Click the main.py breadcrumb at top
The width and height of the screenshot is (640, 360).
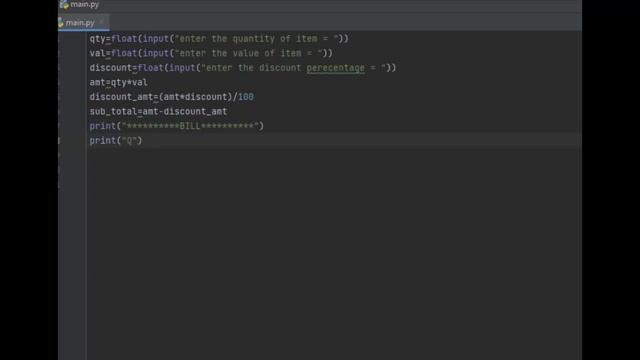point(84,4)
